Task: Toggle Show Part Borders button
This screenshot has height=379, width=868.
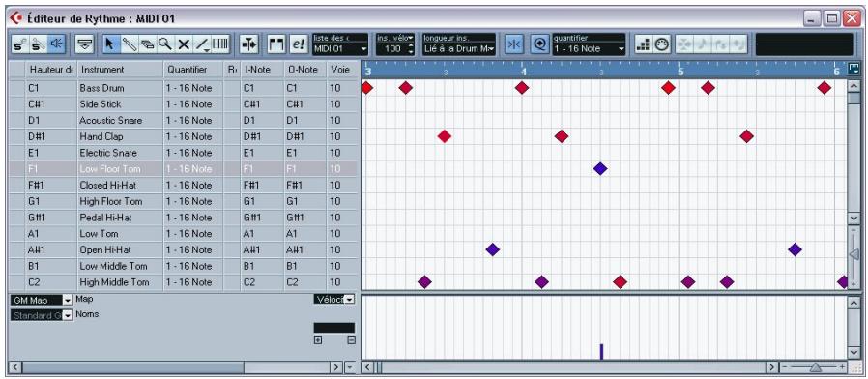Action: [x=276, y=44]
